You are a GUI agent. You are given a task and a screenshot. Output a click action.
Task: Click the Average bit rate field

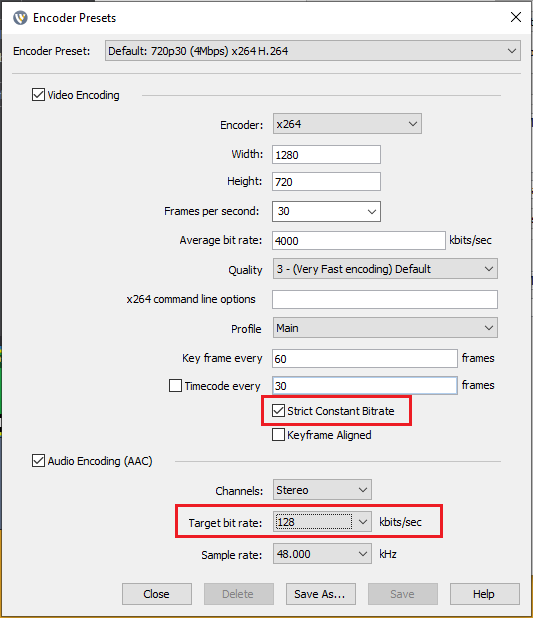[359, 240]
